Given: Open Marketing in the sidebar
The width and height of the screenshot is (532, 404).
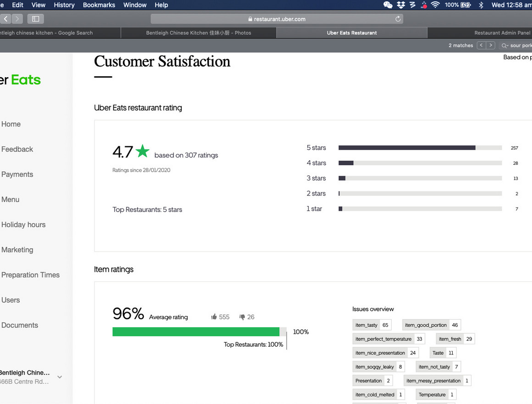Looking at the screenshot, I should (x=17, y=250).
